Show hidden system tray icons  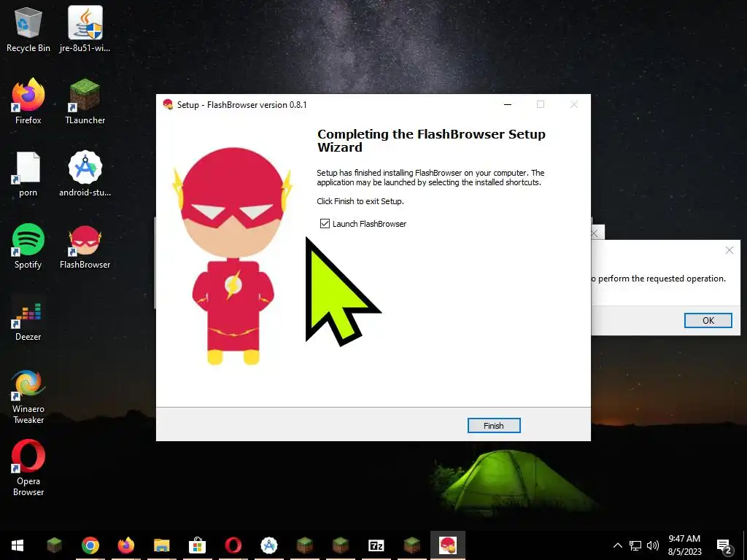coord(617,545)
